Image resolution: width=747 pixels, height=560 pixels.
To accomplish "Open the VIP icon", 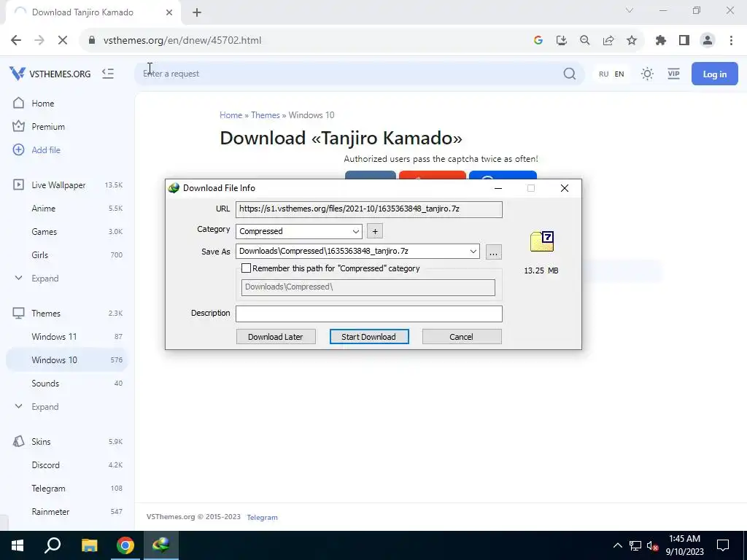I will click(673, 74).
